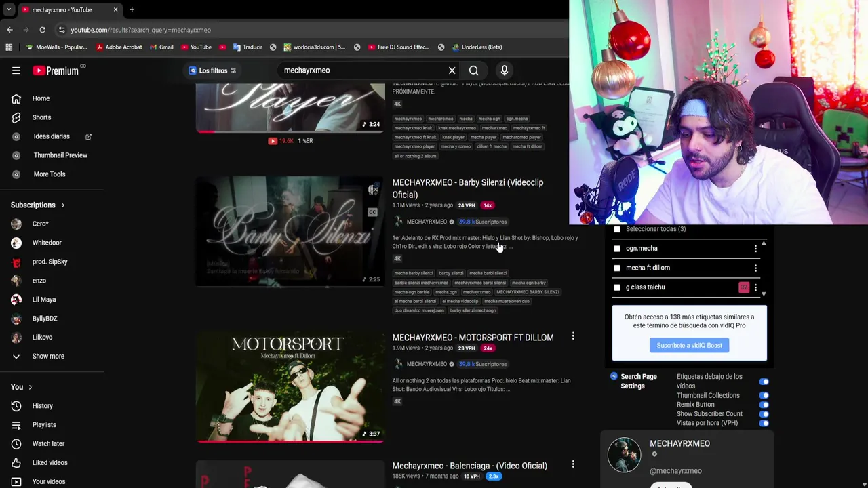Open MECHAYRXMEO channel under Barby Silenzi
The width and height of the screenshot is (868, 488).
[427, 222]
